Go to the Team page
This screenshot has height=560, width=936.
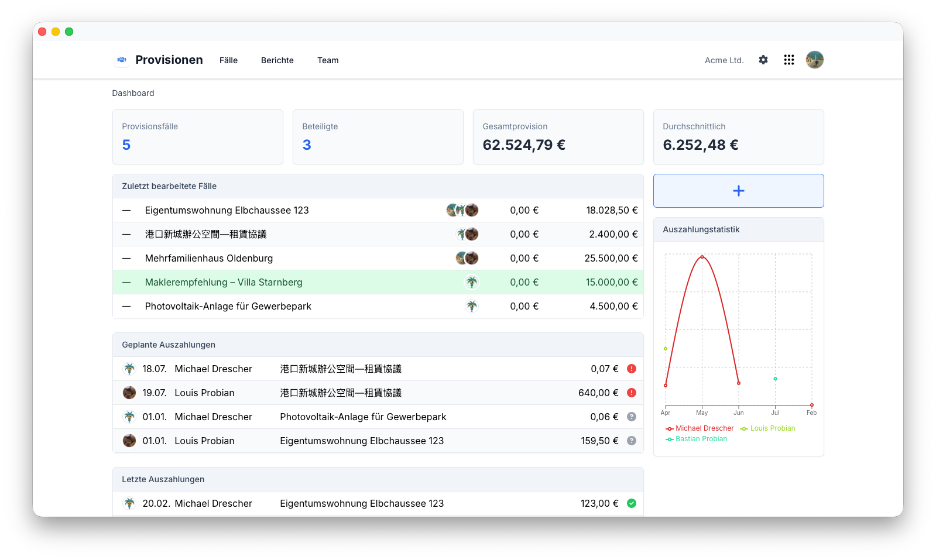click(328, 60)
